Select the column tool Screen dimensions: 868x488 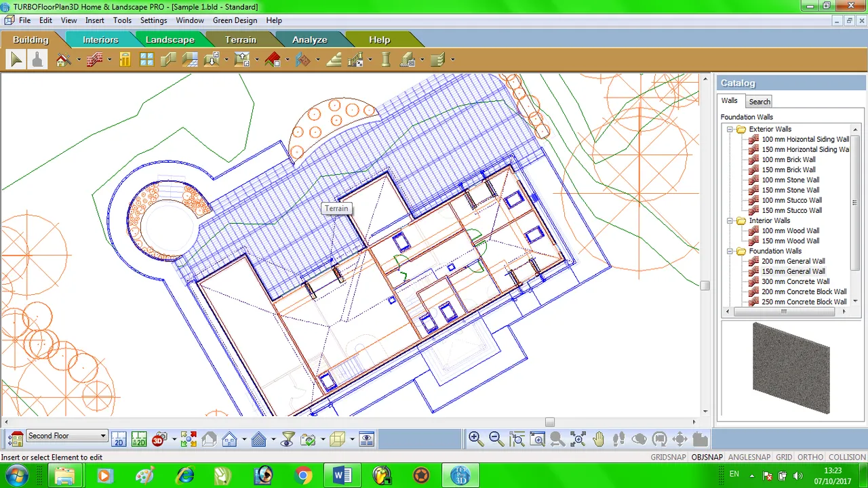click(386, 60)
